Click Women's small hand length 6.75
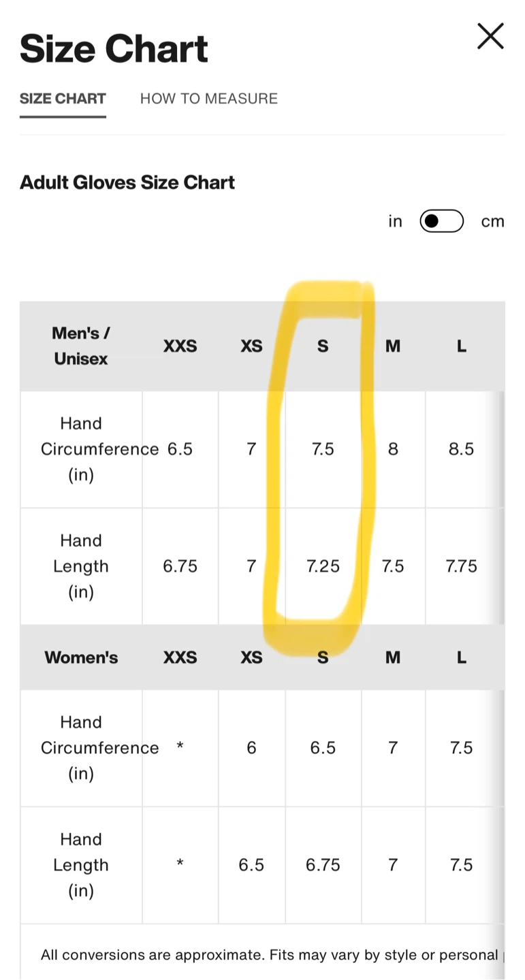This screenshot has width=525, height=980. (323, 865)
